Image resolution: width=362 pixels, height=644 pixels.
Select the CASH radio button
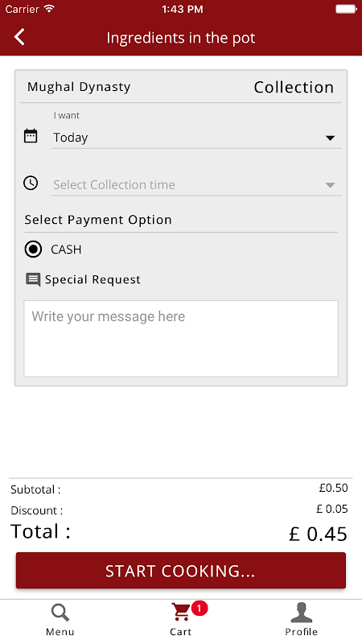click(33, 250)
